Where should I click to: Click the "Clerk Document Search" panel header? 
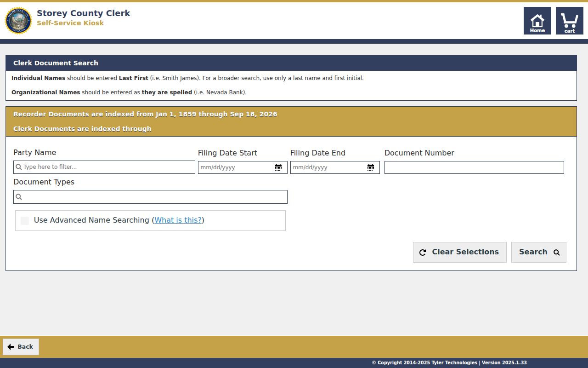(291, 63)
